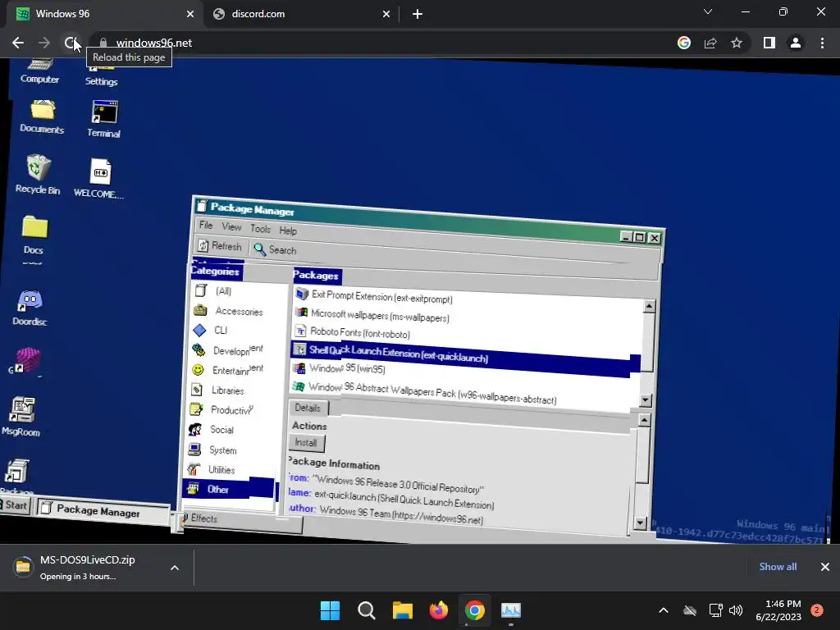The width and height of the screenshot is (840, 630).
Task: Close the downloads bar
Action: pyautogui.click(x=825, y=567)
